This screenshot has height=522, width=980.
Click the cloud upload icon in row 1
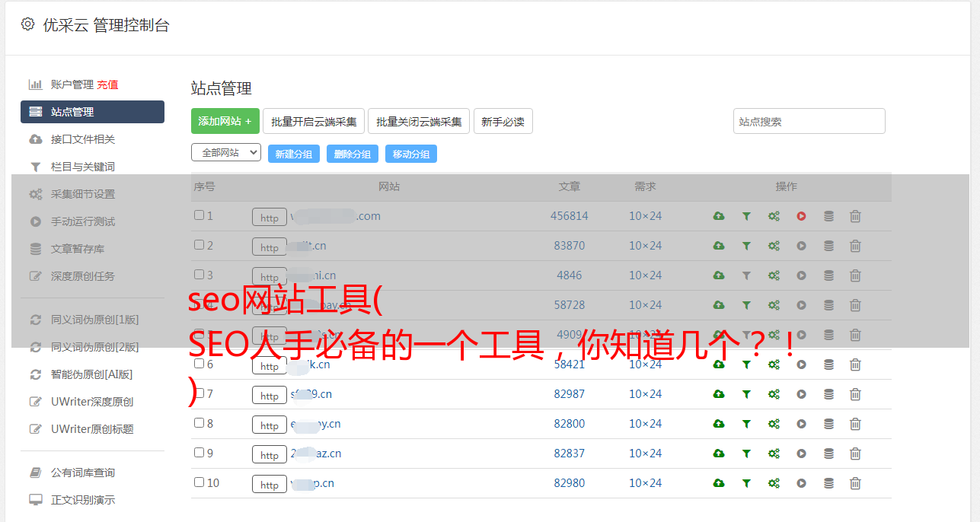coord(719,216)
